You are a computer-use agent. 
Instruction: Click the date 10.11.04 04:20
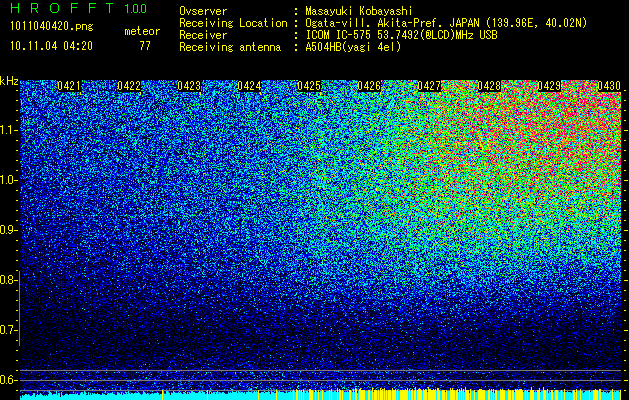tap(51, 46)
